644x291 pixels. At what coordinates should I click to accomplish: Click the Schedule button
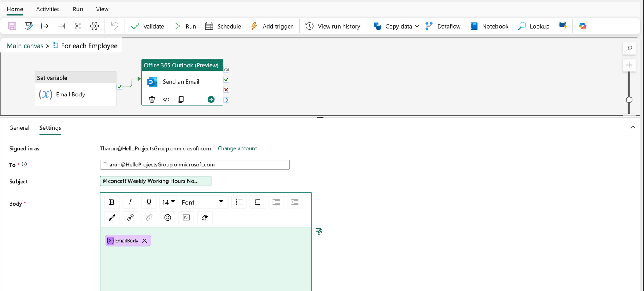click(x=223, y=26)
